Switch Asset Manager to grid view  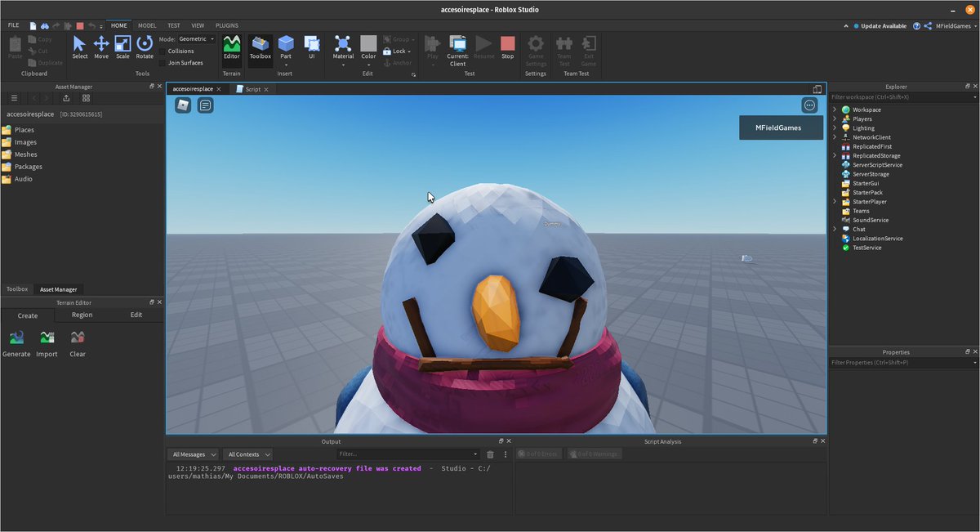tap(86, 98)
